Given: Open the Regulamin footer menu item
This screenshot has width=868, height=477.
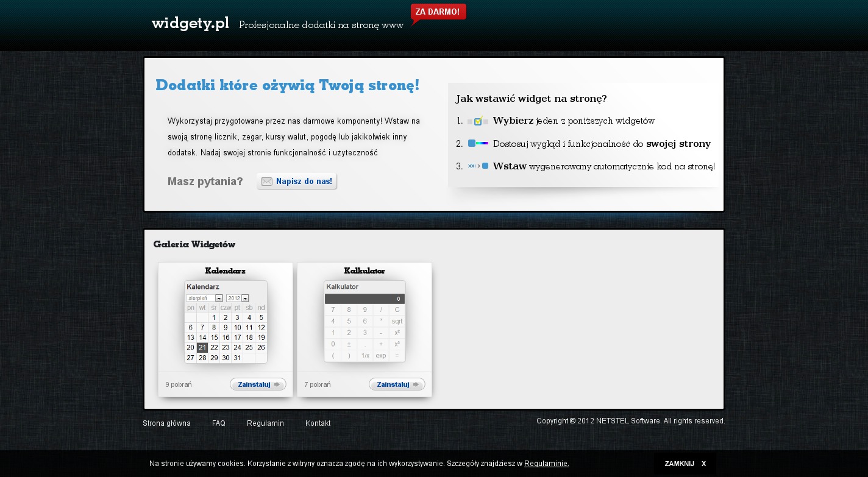Looking at the screenshot, I should click(265, 423).
